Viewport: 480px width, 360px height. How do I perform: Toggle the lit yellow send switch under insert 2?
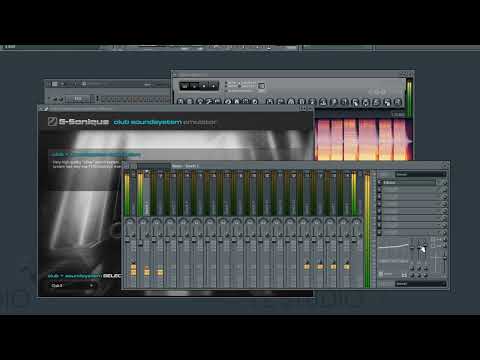160,272
